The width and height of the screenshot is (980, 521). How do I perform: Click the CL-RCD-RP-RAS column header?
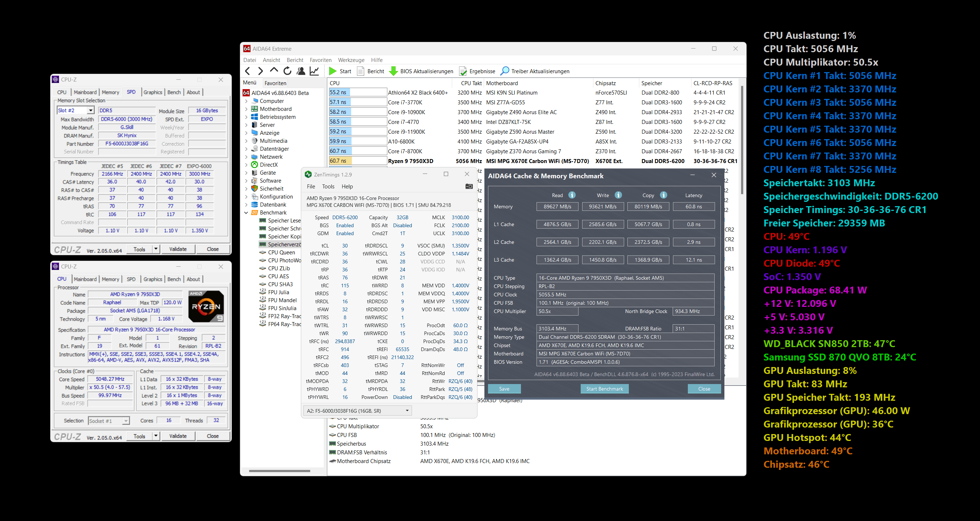coord(712,83)
